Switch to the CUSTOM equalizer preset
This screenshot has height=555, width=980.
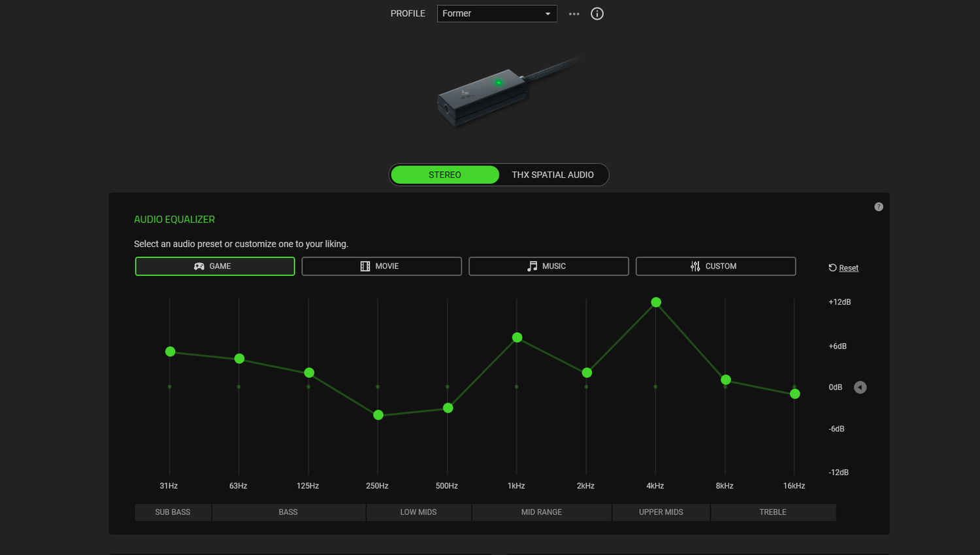(x=715, y=266)
